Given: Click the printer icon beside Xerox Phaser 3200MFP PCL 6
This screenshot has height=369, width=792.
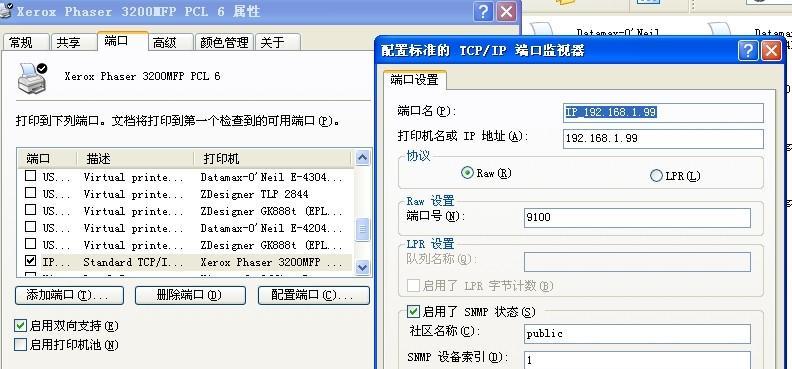Looking at the screenshot, I should click(32, 78).
